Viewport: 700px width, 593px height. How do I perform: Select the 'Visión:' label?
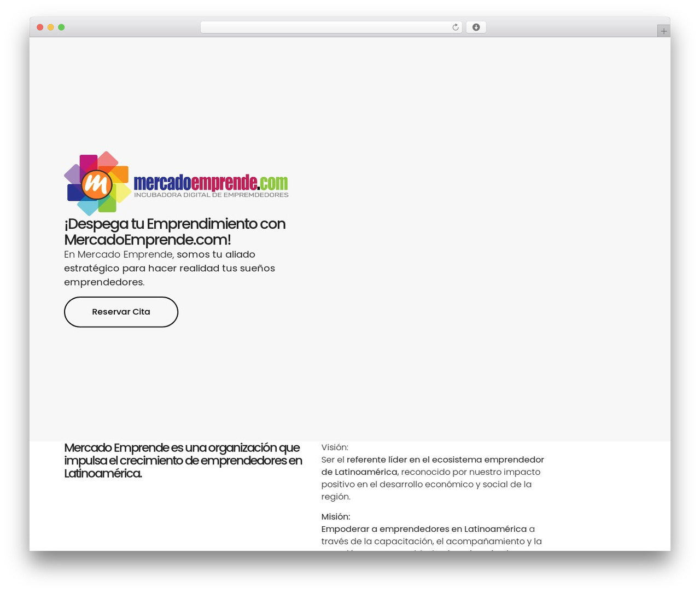click(x=335, y=447)
